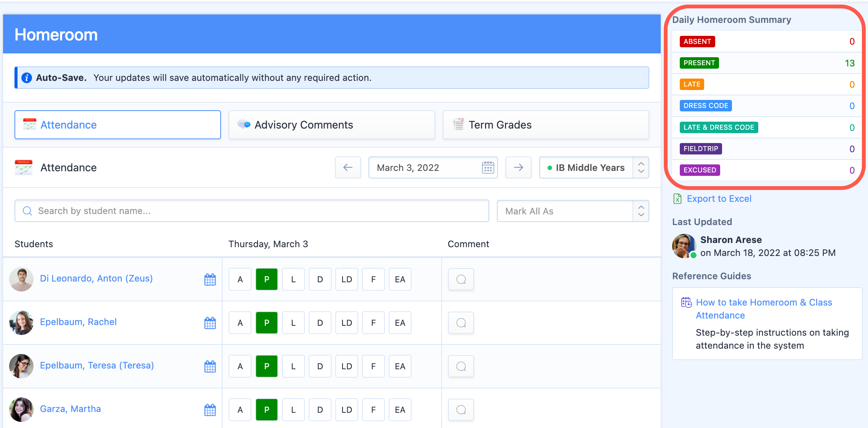Open the March 3, 2022 date field
The width and height of the screenshot is (868, 428).
[x=423, y=167]
